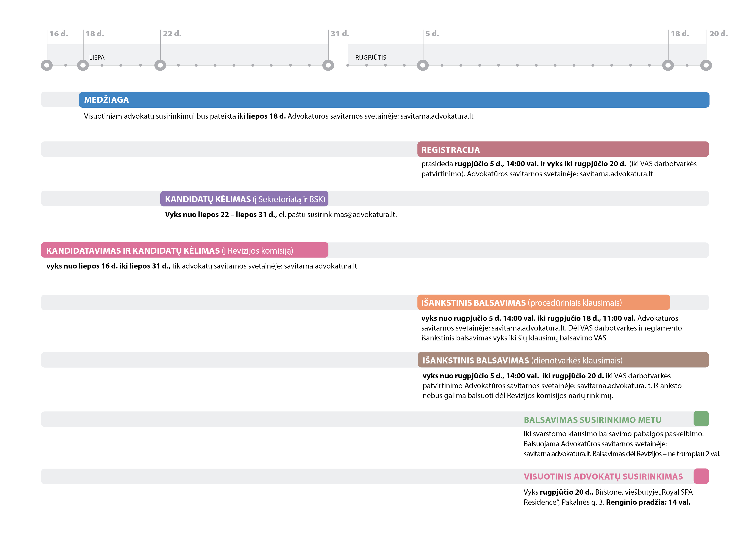This screenshot has height=534, width=756.
Task: Click the 31 d. timeline marker circle
Action: coord(328,65)
